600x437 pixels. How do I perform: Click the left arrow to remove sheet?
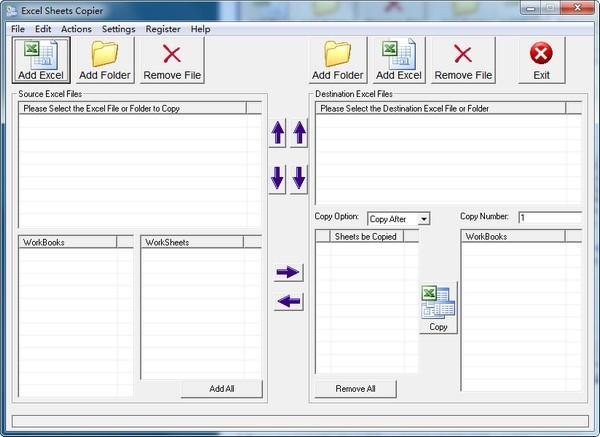(288, 302)
